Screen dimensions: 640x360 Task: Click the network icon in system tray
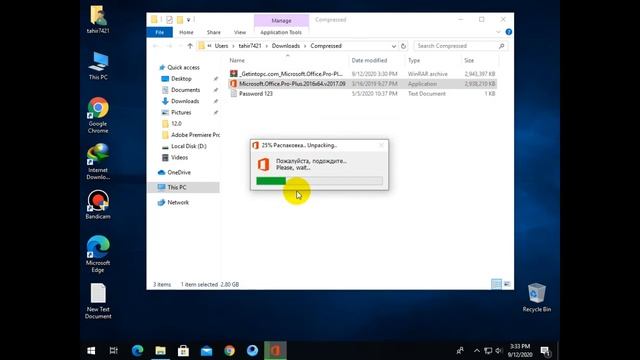click(488, 351)
